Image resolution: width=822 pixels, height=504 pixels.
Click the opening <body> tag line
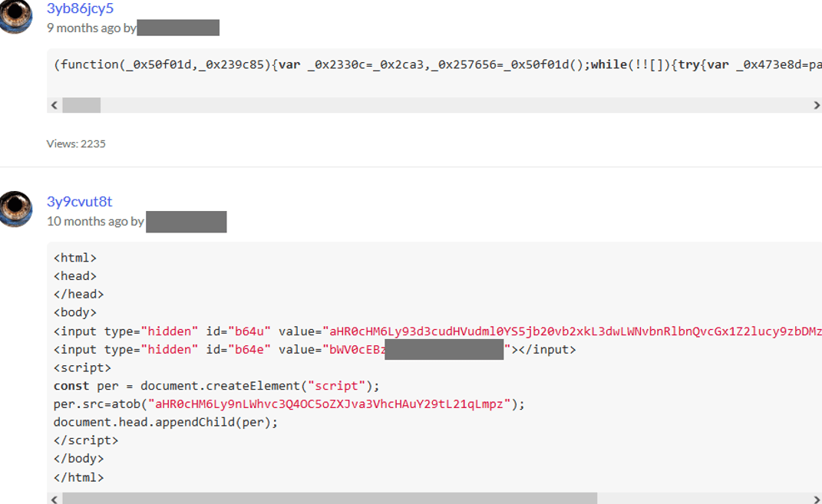coord(75,313)
